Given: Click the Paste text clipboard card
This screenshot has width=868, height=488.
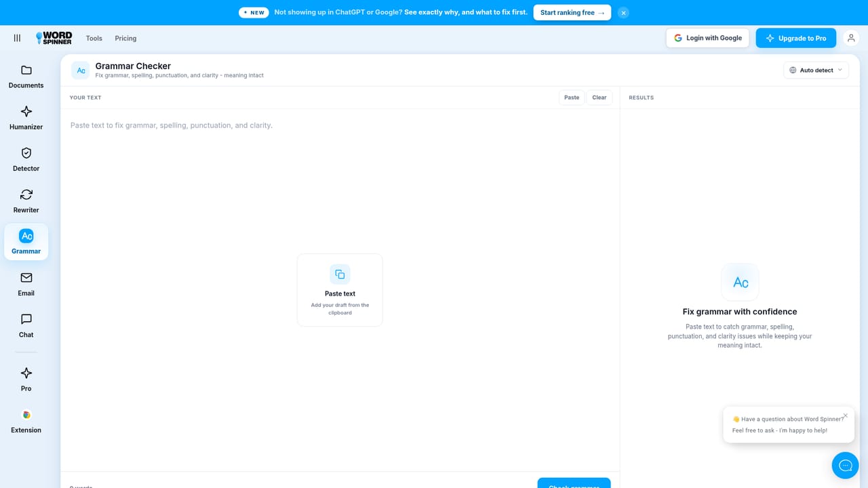Looking at the screenshot, I should click(x=340, y=290).
